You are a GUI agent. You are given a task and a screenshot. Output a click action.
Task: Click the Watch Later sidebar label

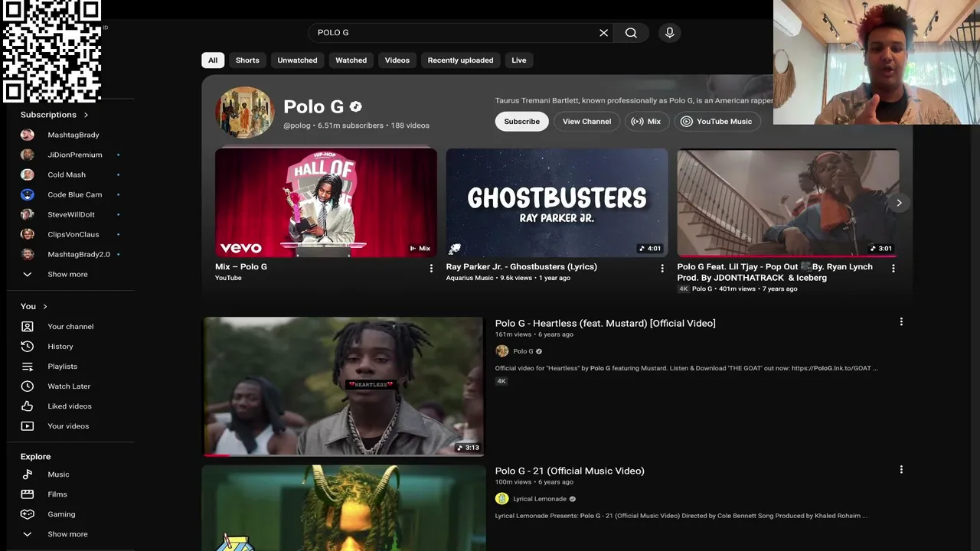(69, 386)
